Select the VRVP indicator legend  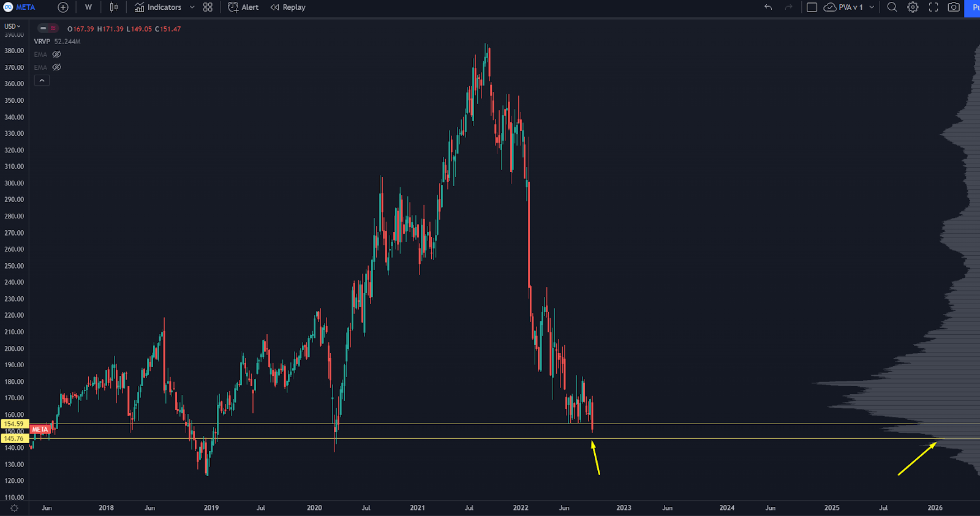click(x=42, y=42)
